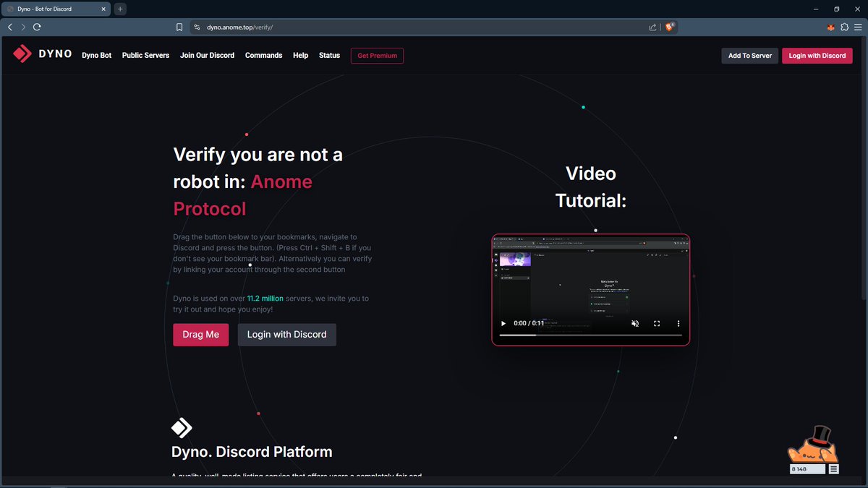Open the MetaMask fox extension icon
This screenshot has height=488, width=868.
coord(831,27)
